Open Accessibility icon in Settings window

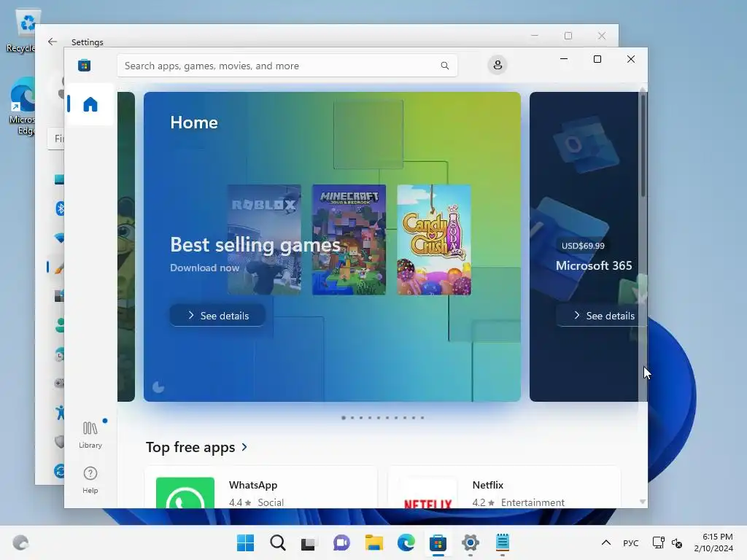tap(60, 413)
